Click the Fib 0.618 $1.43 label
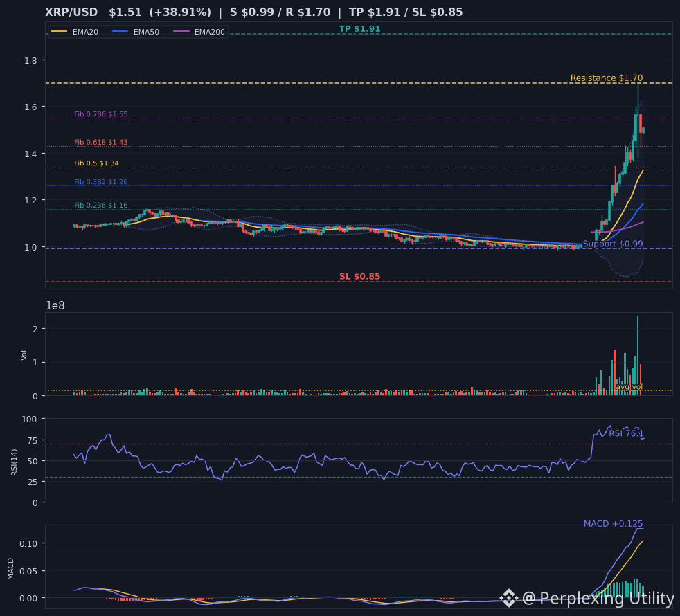This screenshot has height=616, width=680. 100,142
